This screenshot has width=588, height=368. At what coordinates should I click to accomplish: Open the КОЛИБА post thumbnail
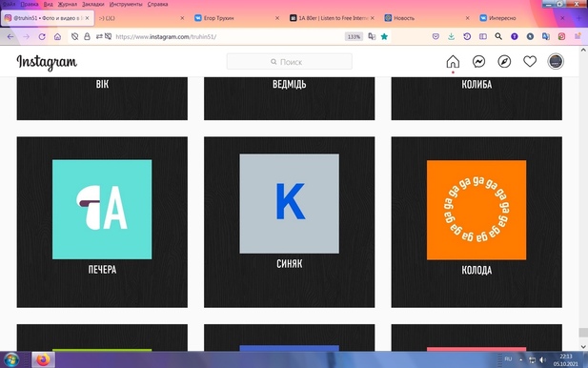(476, 98)
